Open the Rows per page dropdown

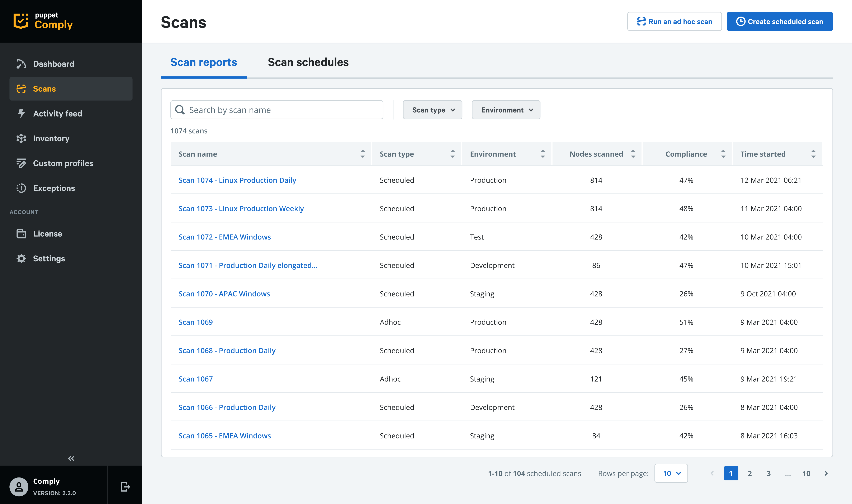tap(671, 474)
